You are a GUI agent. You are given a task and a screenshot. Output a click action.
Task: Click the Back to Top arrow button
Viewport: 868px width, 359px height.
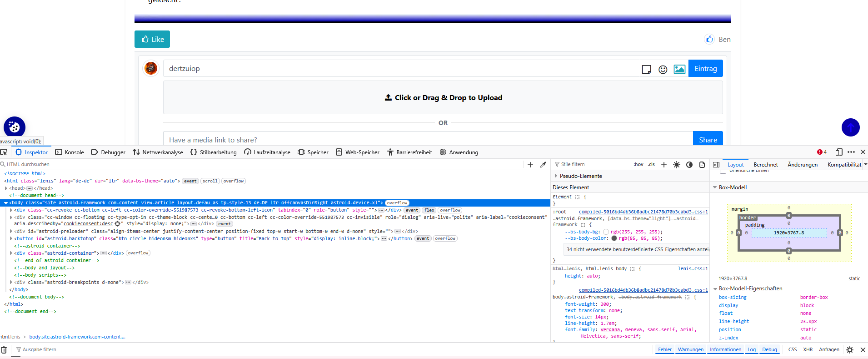pos(850,127)
